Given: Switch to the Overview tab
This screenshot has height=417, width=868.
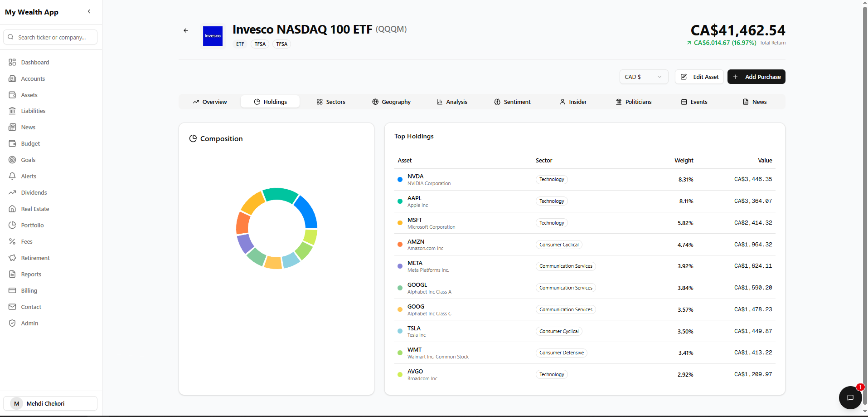Looking at the screenshot, I should 209,102.
